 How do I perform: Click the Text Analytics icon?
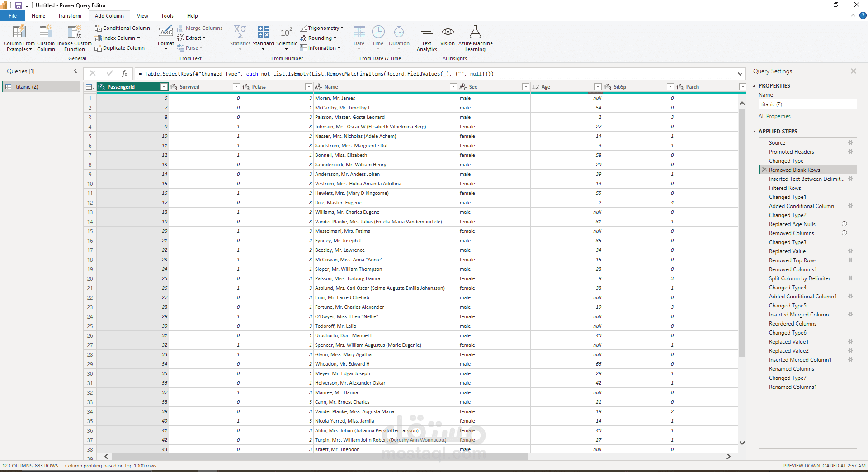click(x=426, y=32)
